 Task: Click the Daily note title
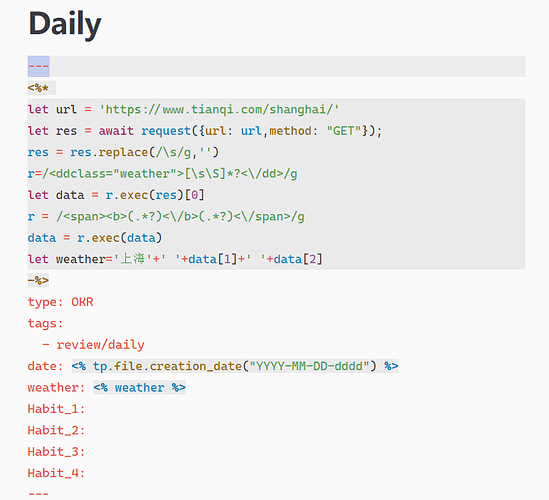tap(65, 24)
